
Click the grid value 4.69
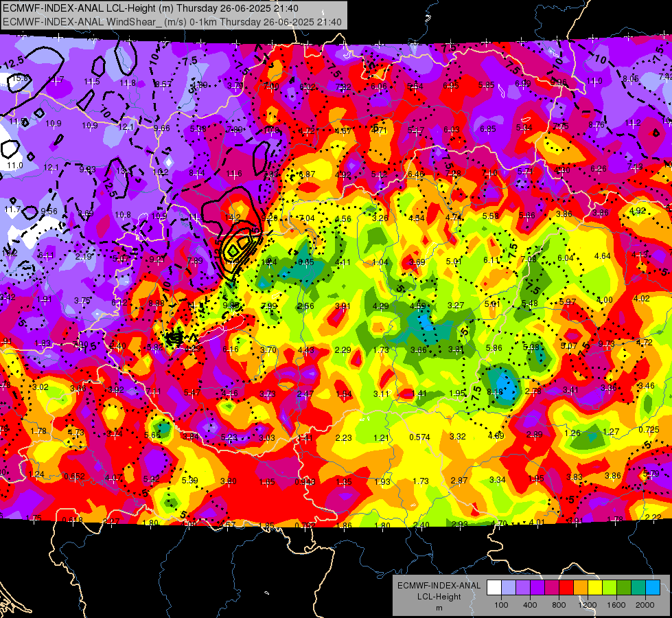click(496, 435)
